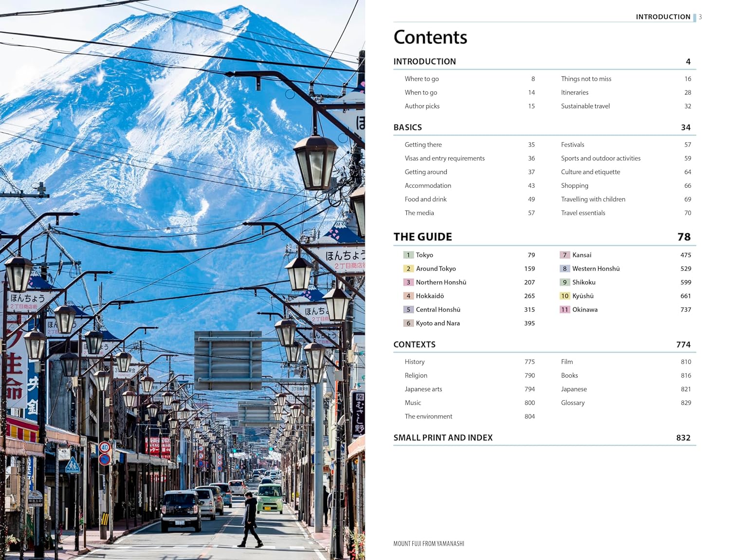Screen dimensions: 730x560
Task: Click the Mount Fuji street photograph
Action: click(x=182, y=280)
